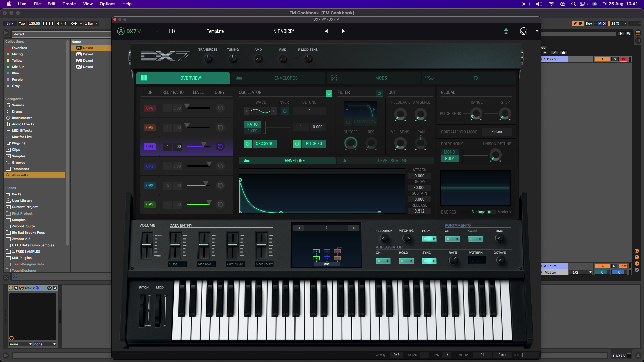Screen dimensions: 644x362
Task: Collapse the advanced panel using the double up-arrow icon
Action: [x=506, y=31]
